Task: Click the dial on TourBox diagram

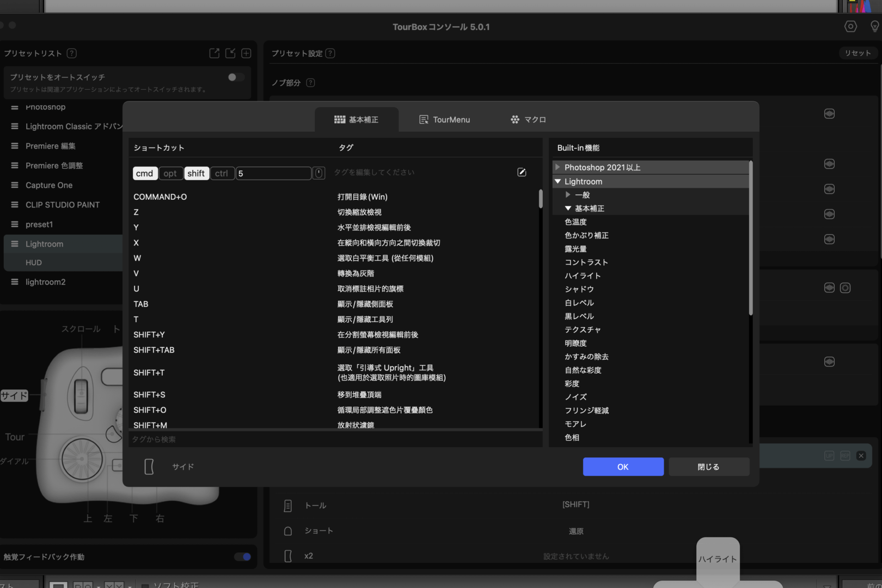Action: tap(82, 458)
